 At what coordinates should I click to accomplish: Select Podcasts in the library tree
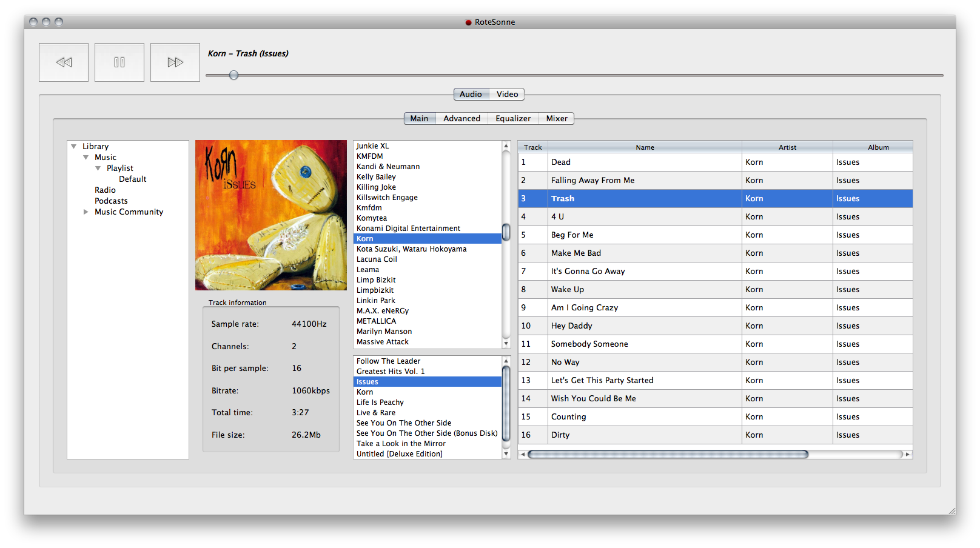[111, 201]
